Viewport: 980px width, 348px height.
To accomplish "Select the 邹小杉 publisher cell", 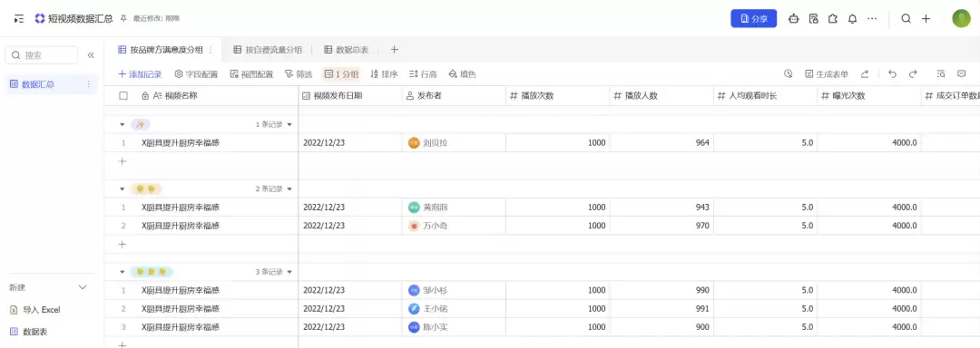I will (455, 290).
